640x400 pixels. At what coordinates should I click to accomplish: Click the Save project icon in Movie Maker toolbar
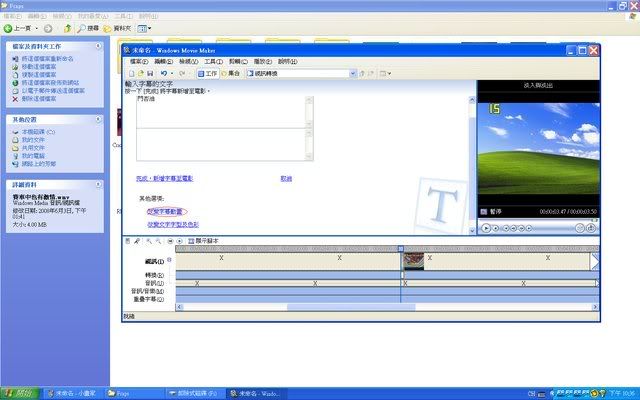coord(150,73)
